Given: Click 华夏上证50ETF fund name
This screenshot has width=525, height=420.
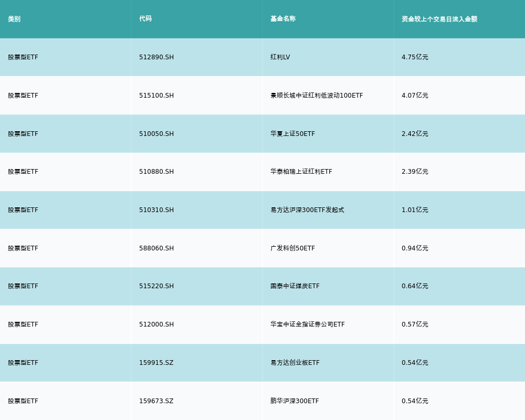Looking at the screenshot, I should point(292,134).
